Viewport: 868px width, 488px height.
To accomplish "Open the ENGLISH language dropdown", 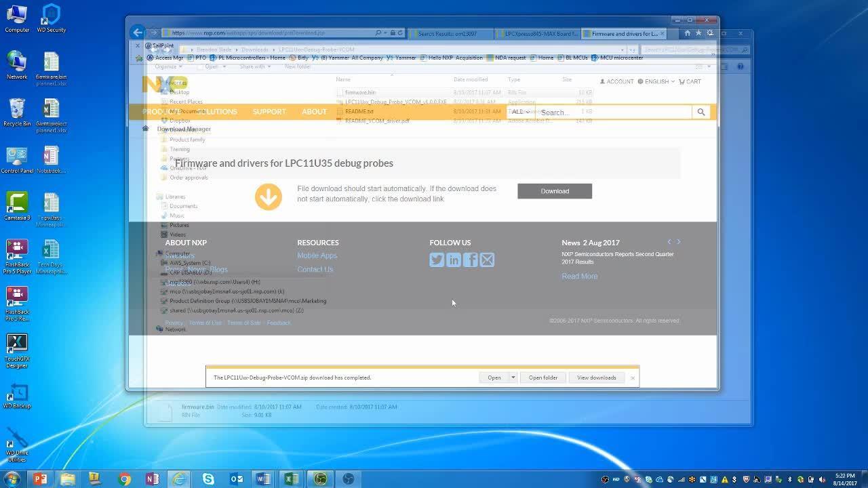I will (x=656, y=81).
